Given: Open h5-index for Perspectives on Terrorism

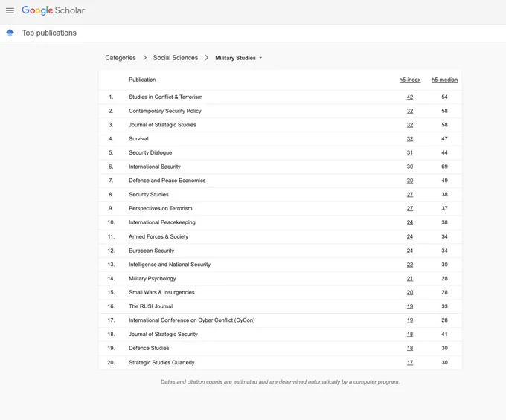Looking at the screenshot, I should click(410, 209).
